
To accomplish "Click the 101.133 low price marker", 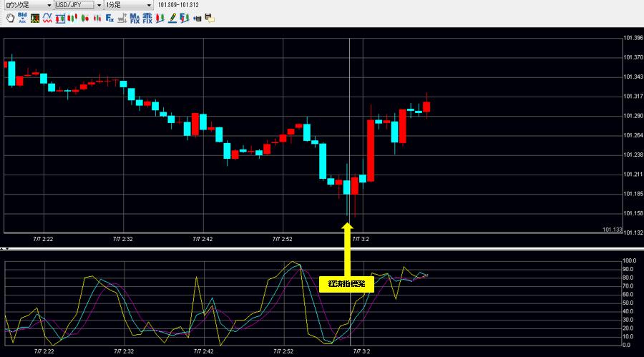I will [x=613, y=229].
